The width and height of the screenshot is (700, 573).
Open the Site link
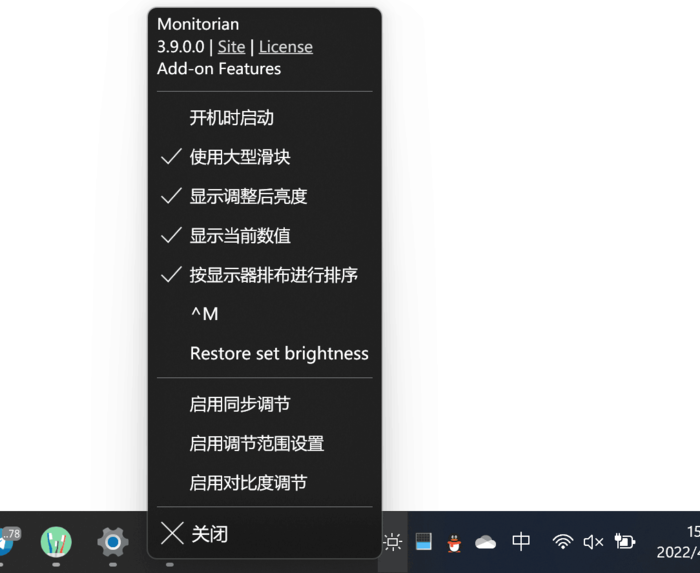[x=231, y=47]
